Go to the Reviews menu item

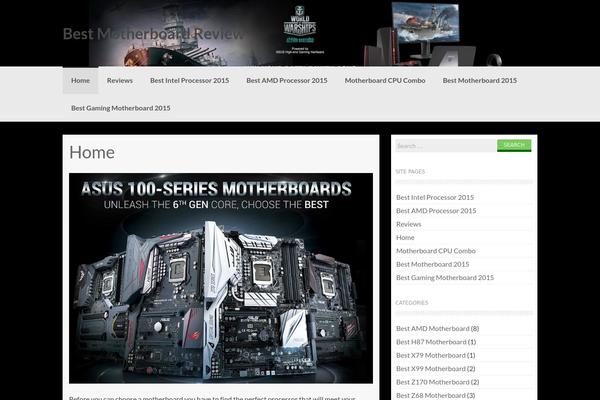click(120, 80)
